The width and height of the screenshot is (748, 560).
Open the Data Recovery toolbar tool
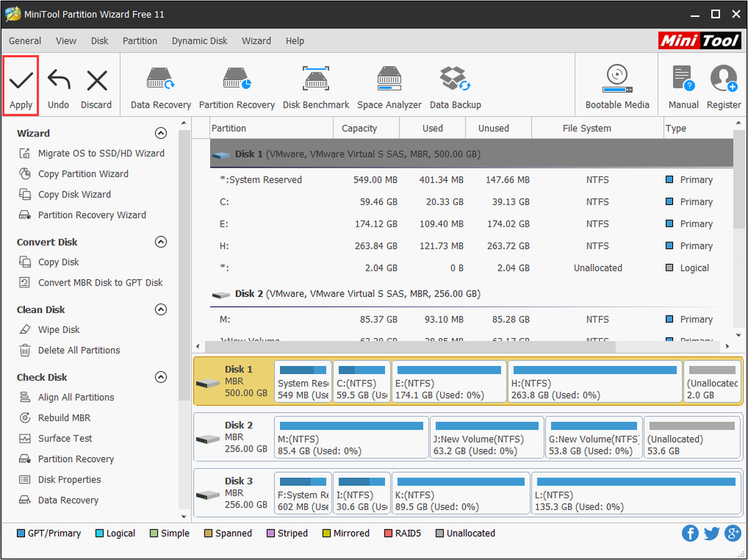[x=161, y=89]
